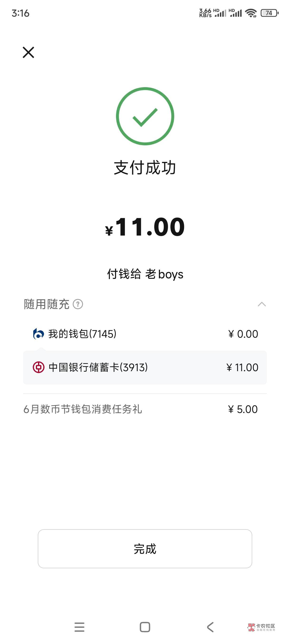Image resolution: width=290 pixels, height=644 pixels.
Task: Tap the Wi-Fi status bar icon
Action: click(x=251, y=13)
